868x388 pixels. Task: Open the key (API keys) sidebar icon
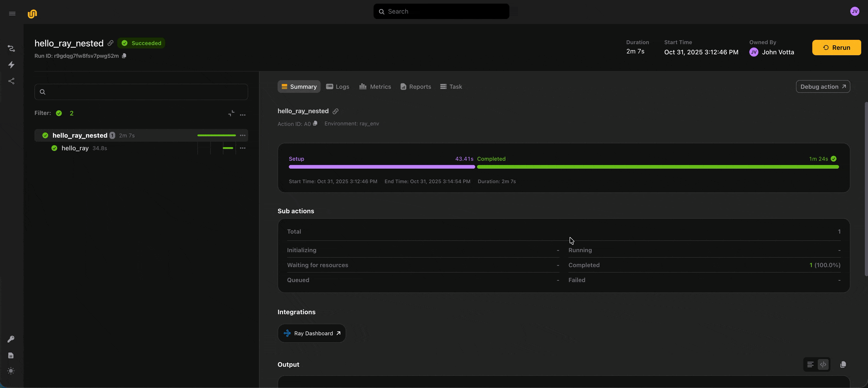tap(11, 339)
